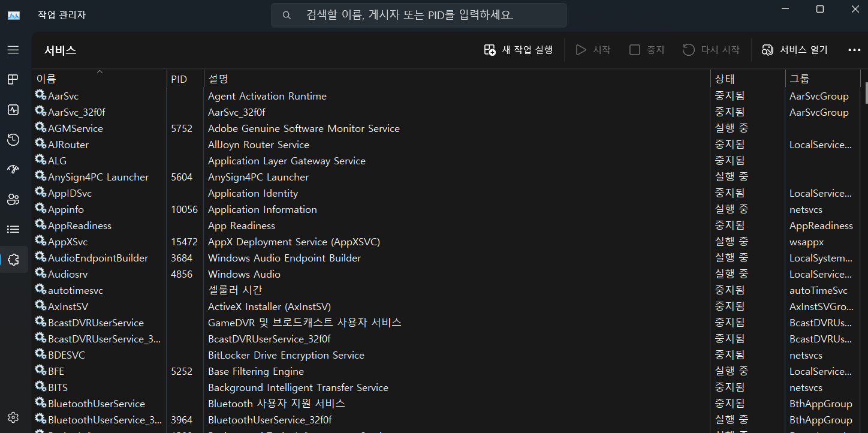Click 'Application Identity' description cell

pyautogui.click(x=253, y=193)
